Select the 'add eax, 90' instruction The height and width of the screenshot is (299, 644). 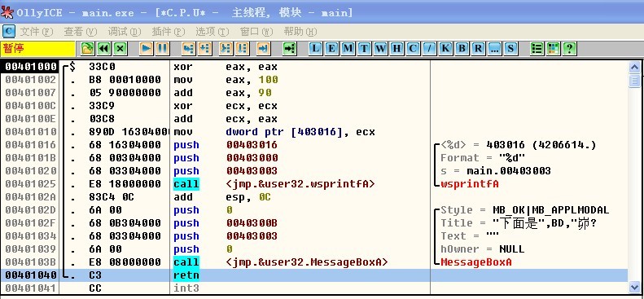(x=222, y=93)
